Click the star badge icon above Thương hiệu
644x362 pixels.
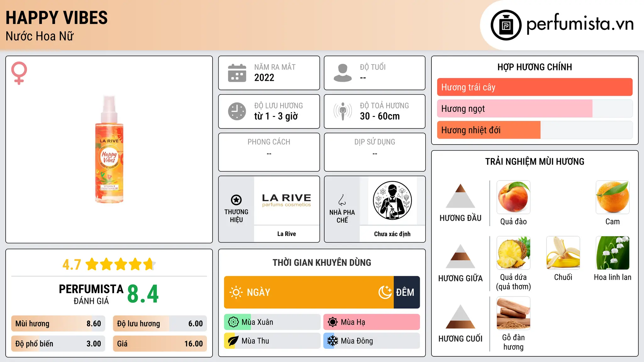[236, 200]
